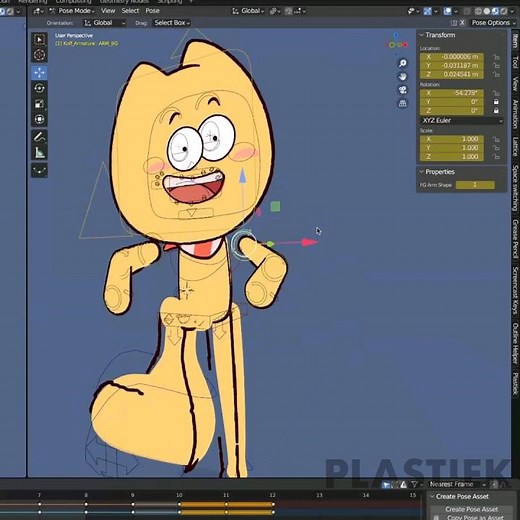Select wireframe viewport shading
The width and height of the screenshot is (520, 520).
(x=478, y=11)
